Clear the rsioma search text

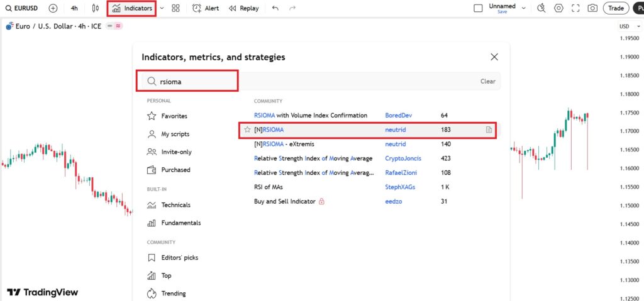coord(487,81)
